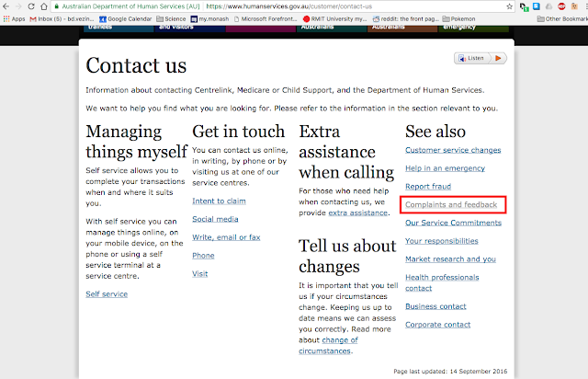The image size is (588, 379).
Task: Click the browser back arrow
Action: click(x=6, y=6)
